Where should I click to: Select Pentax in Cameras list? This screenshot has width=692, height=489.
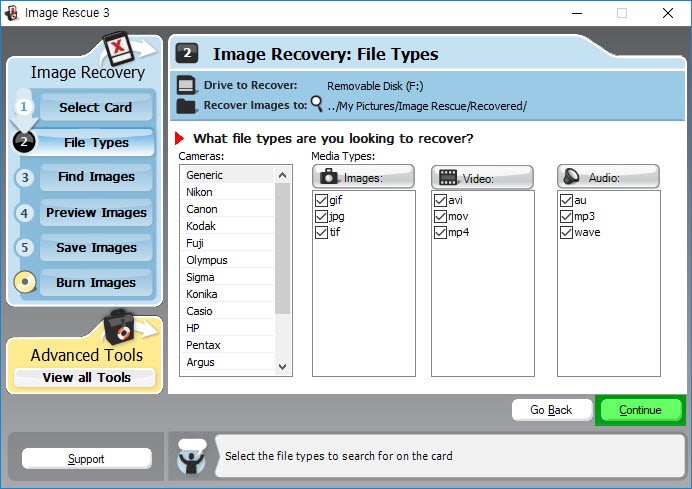pos(228,345)
